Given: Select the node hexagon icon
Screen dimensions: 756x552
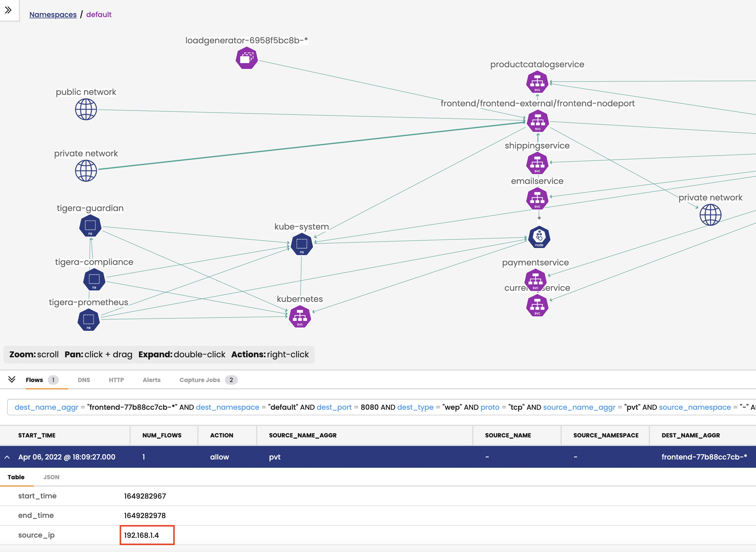Looking at the screenshot, I should [539, 237].
